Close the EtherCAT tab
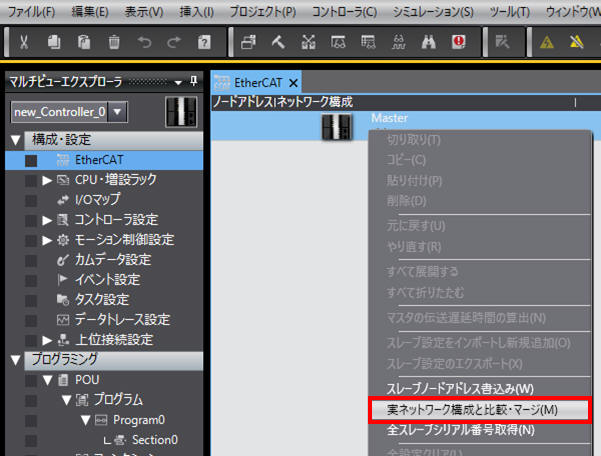Viewport: 601px width, 456px height. pyautogui.click(x=293, y=83)
